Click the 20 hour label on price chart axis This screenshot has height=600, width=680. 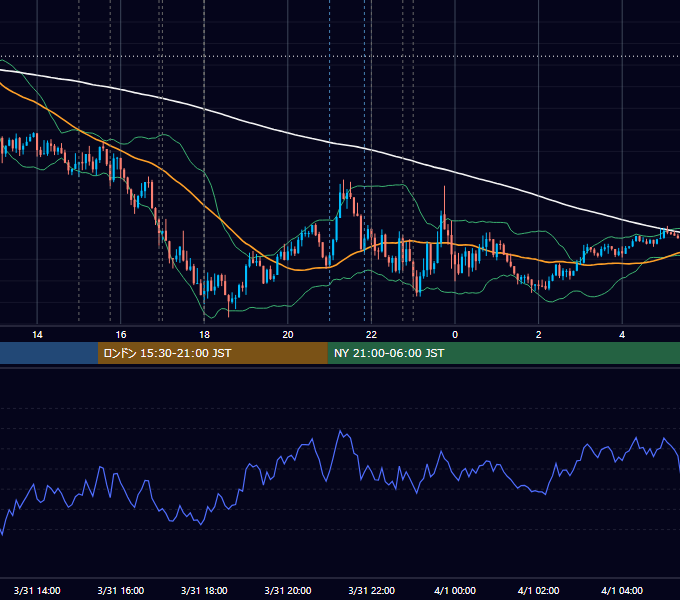[x=288, y=335]
